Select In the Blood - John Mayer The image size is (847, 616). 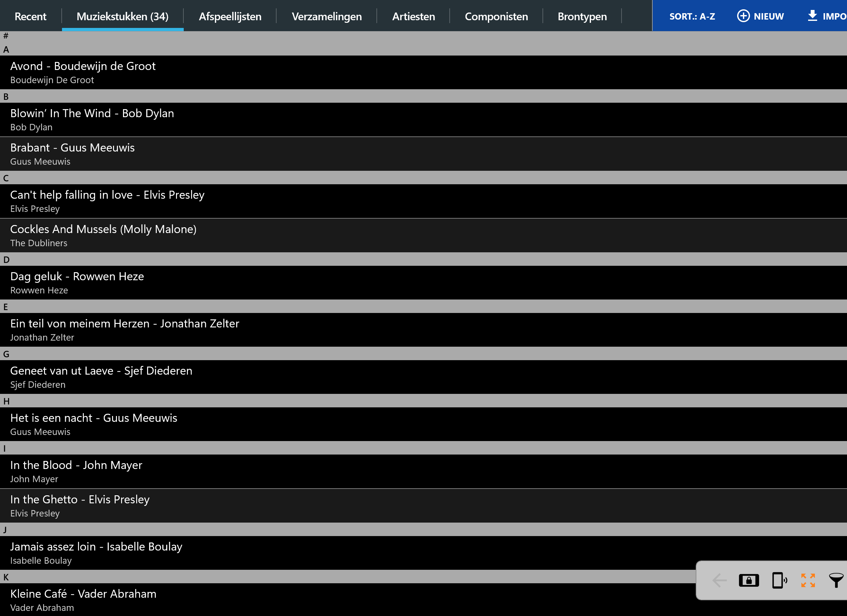coord(423,471)
